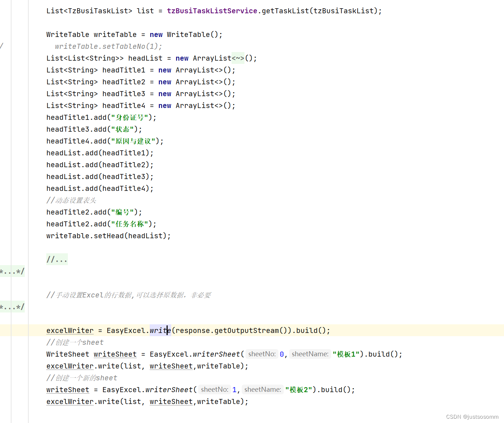Expand the folded <~> generic in ArrayList
This screenshot has width=504, height=423.
click(x=238, y=58)
